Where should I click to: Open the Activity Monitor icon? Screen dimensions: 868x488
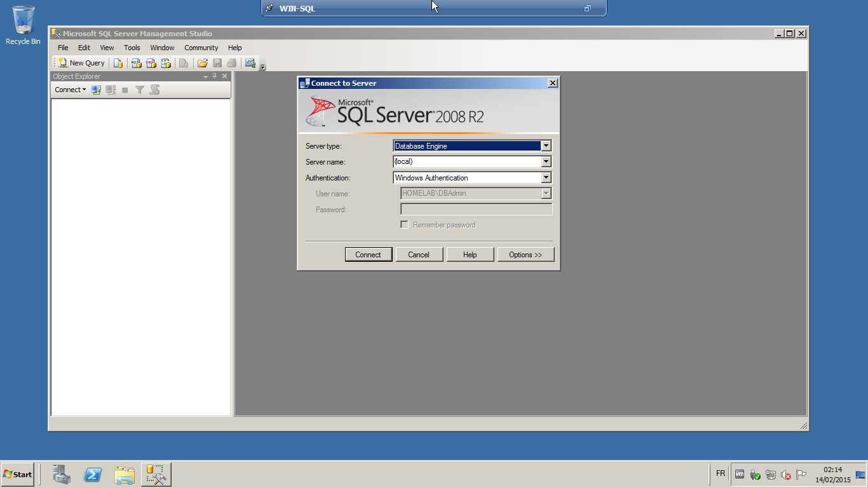click(250, 63)
